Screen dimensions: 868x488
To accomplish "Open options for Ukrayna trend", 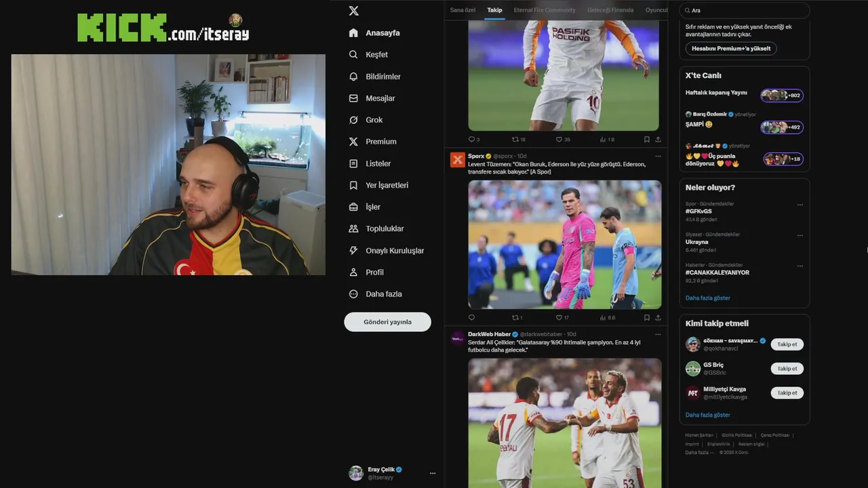I will [x=800, y=235].
